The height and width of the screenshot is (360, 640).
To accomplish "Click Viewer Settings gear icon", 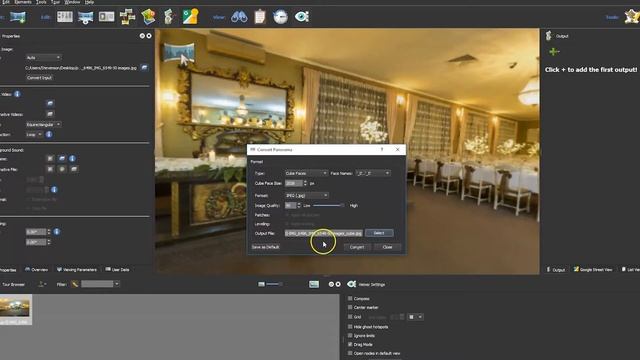I will 351,284.
